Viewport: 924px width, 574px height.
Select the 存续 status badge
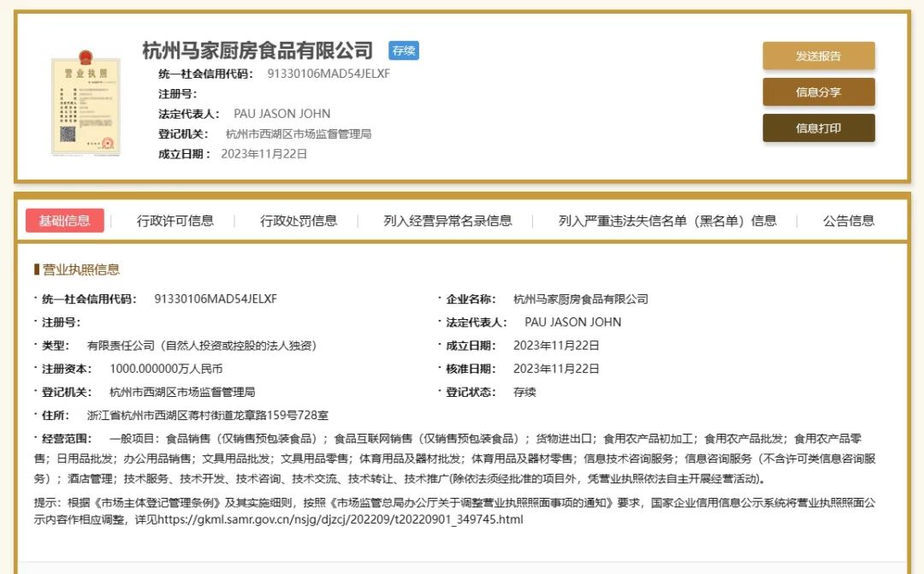pos(403,51)
